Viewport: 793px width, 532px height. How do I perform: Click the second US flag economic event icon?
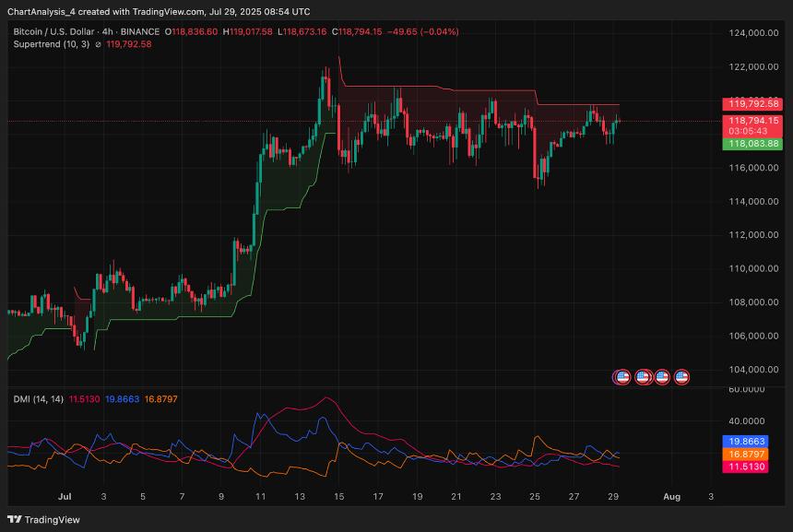(x=642, y=376)
